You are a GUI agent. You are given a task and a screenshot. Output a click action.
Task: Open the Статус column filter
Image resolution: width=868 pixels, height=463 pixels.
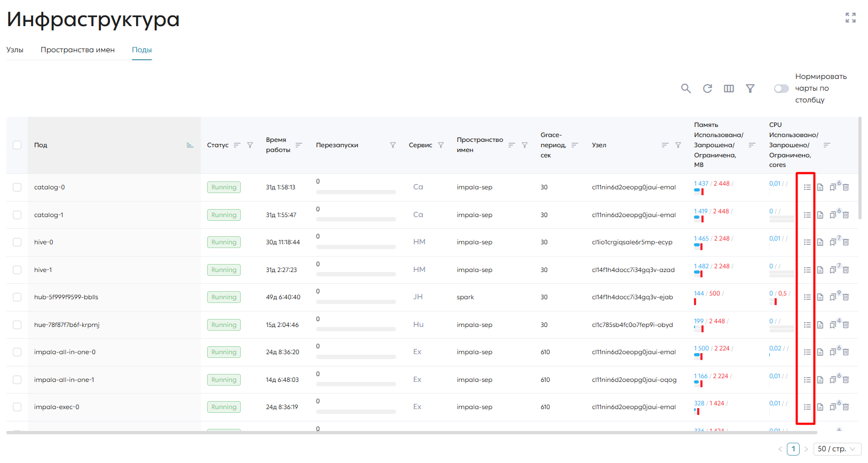(x=250, y=145)
